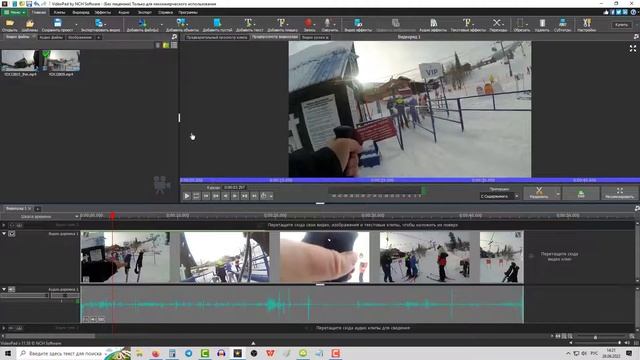Open the transition type combo box
Viewport: 640px width, 360px height.
click(x=499, y=196)
